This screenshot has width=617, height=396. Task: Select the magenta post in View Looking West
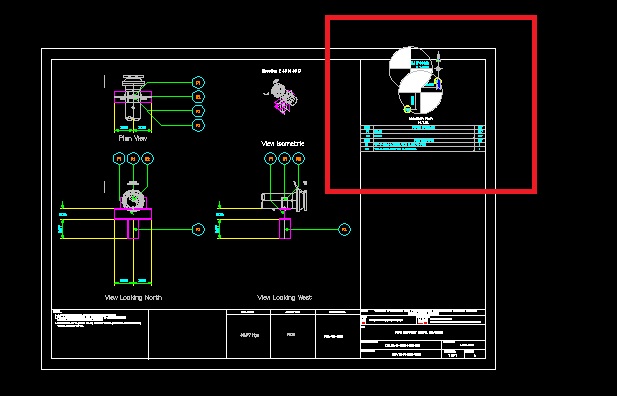point(285,228)
